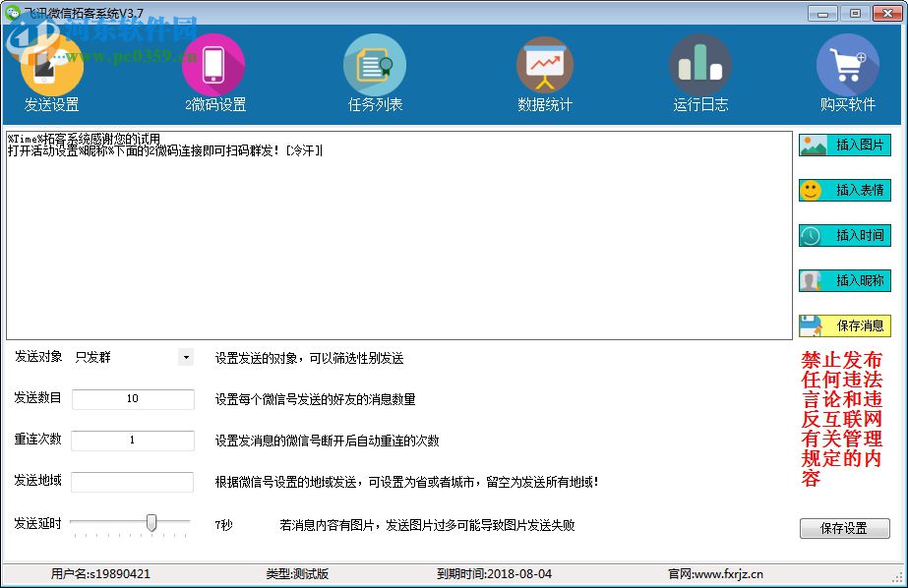Click the red 禁止发布任何违法言论 warning text

[842, 419]
